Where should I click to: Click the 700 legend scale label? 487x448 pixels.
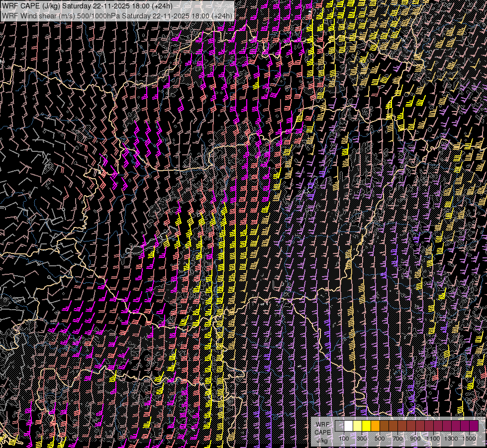[x=397, y=439]
